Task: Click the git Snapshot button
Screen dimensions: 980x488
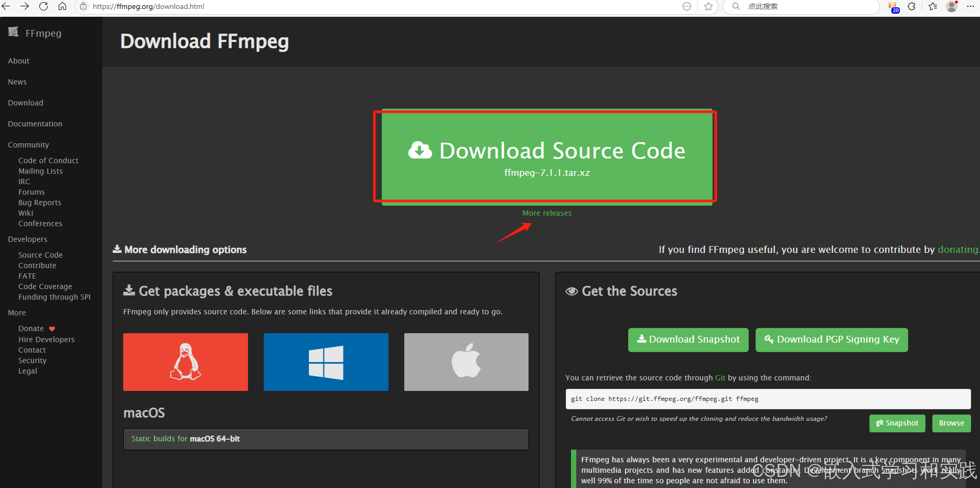Action: [x=897, y=423]
